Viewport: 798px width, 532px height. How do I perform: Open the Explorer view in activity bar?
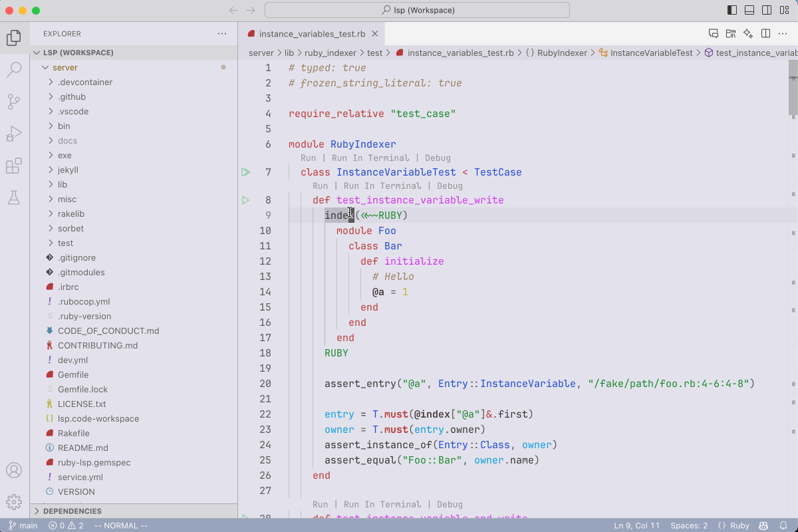[14, 38]
